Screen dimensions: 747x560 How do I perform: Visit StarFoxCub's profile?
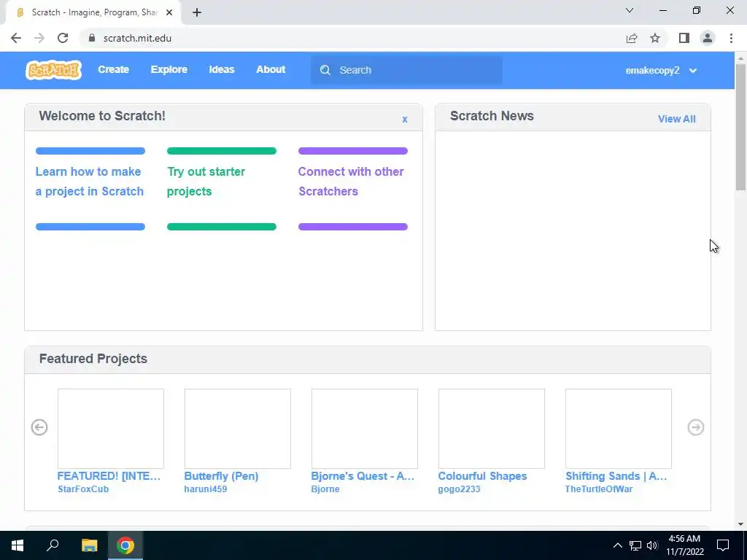[83, 489]
